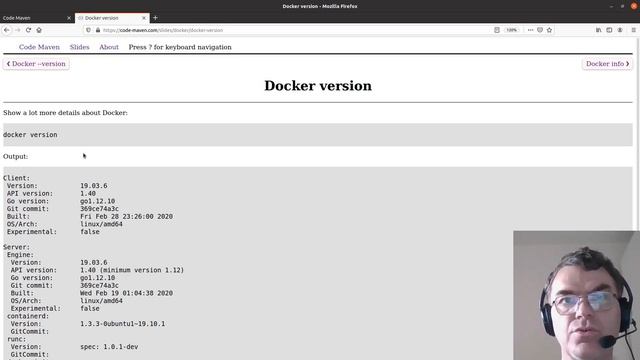Click the page vertical scrollbar

pos(637,135)
